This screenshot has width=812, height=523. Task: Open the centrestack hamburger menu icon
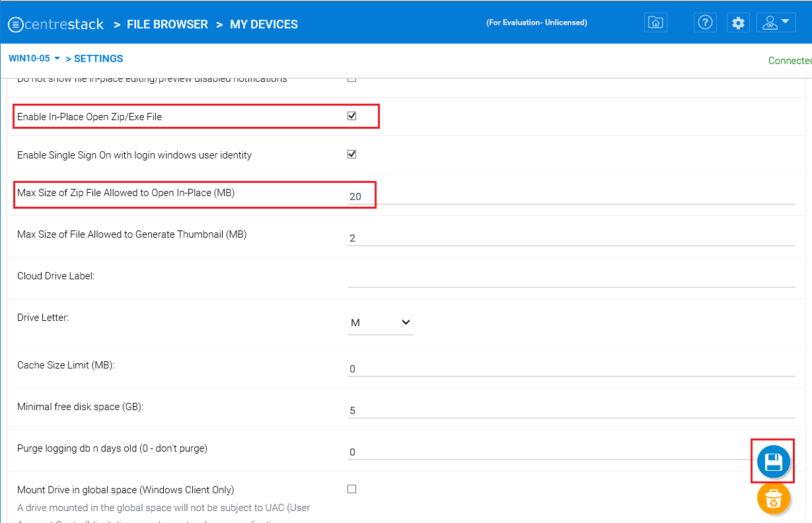click(16, 24)
